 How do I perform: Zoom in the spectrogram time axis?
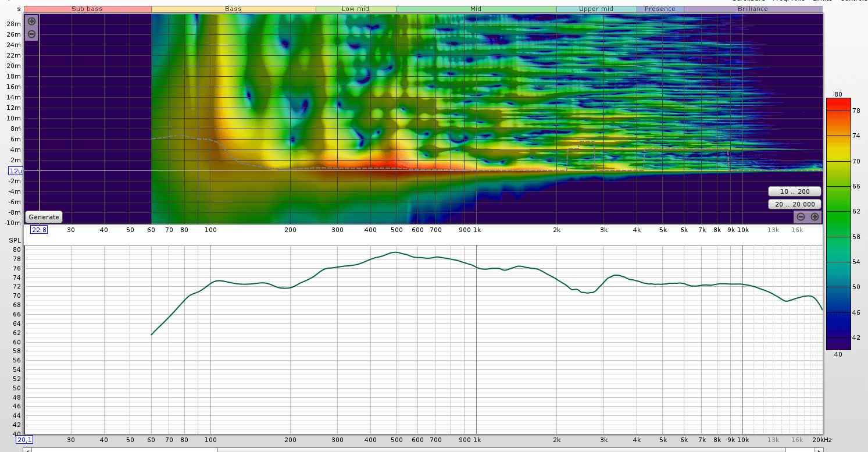coord(31,21)
